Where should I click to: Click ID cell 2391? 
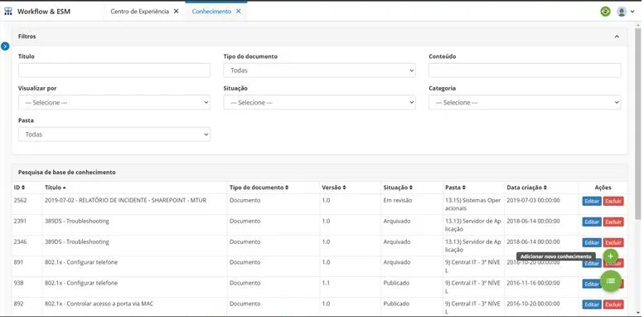(x=20, y=221)
